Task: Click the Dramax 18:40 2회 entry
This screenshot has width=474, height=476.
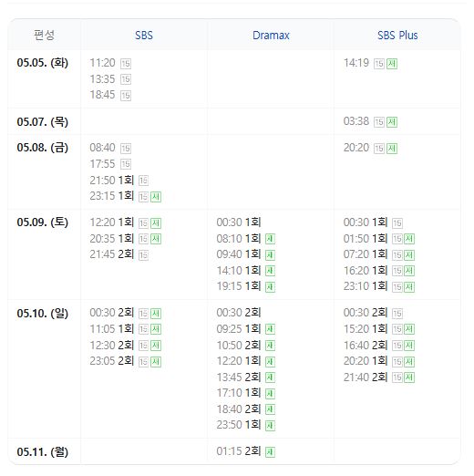Action: tap(239, 409)
